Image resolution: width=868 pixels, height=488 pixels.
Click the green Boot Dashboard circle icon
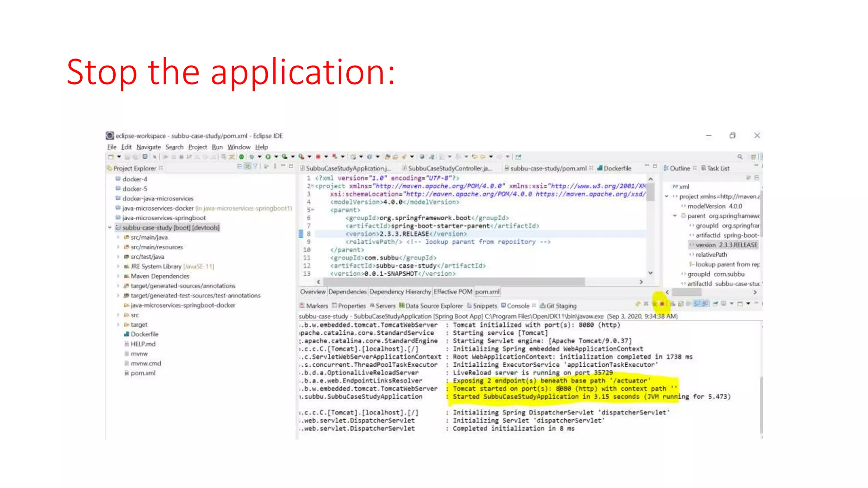click(242, 157)
